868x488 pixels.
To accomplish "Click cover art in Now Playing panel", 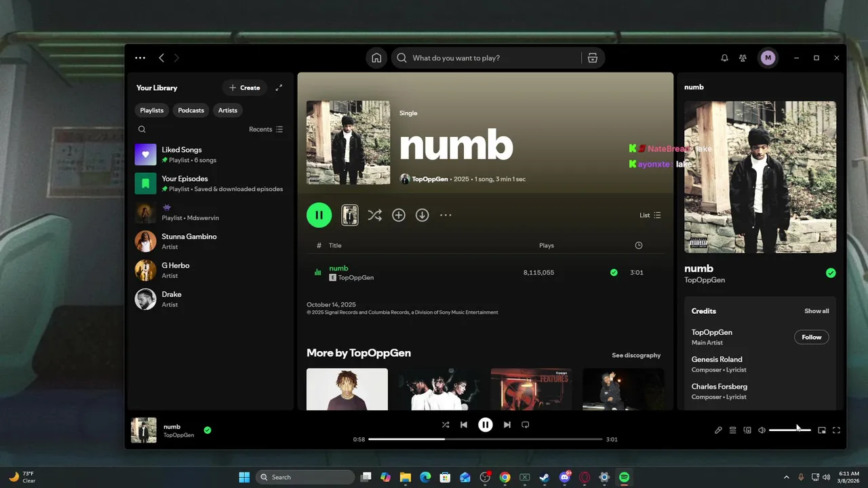I will pyautogui.click(x=760, y=178).
